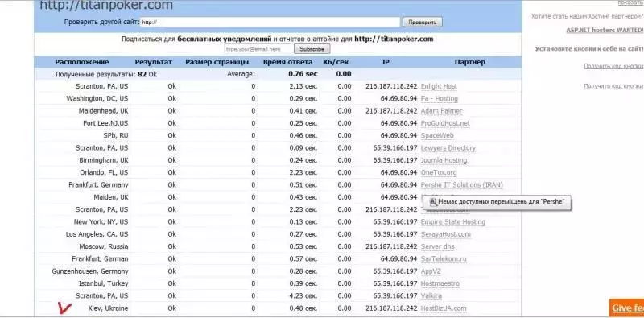Focus the email address input field

coord(258,49)
